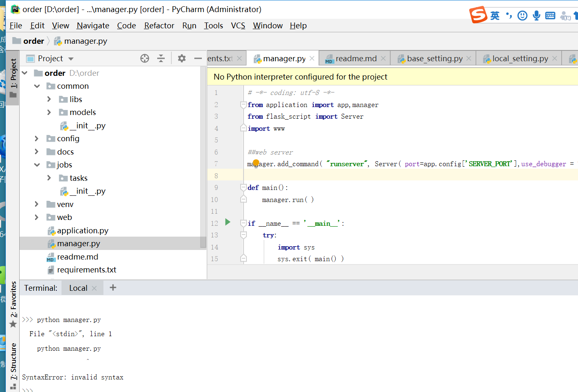Click the orange intention bulb on line 7

[256, 163]
